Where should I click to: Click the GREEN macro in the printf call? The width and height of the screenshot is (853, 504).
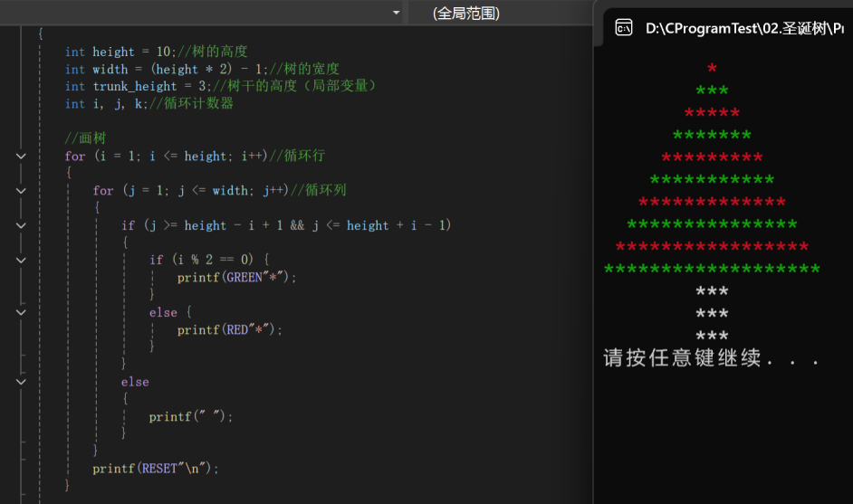click(244, 277)
